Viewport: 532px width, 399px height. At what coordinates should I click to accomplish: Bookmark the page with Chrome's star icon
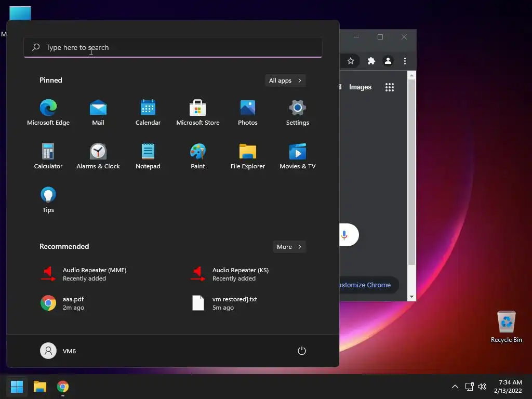coord(351,61)
